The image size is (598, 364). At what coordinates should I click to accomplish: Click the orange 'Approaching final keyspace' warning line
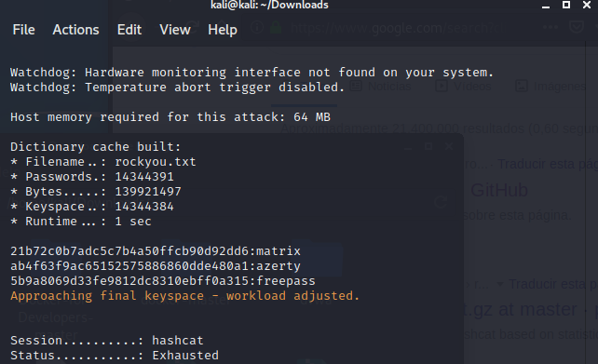185,296
